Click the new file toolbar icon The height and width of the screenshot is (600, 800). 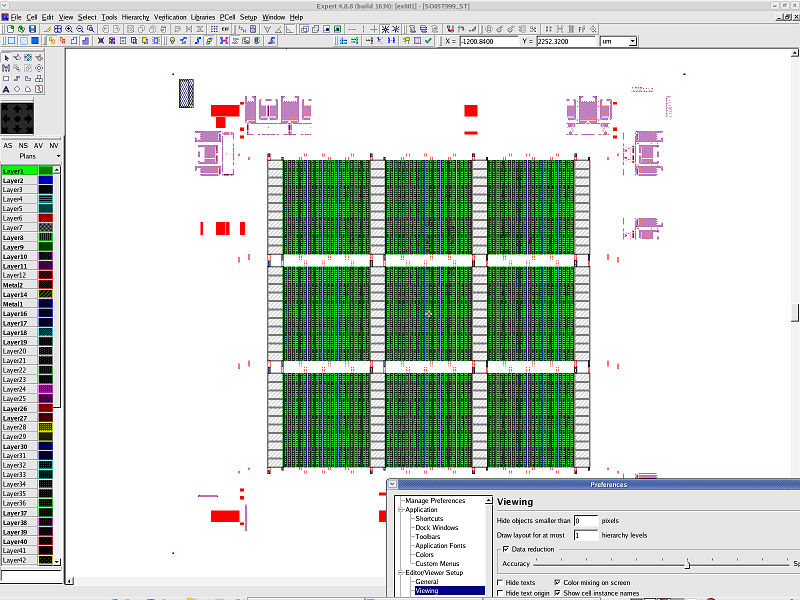pos(8,29)
